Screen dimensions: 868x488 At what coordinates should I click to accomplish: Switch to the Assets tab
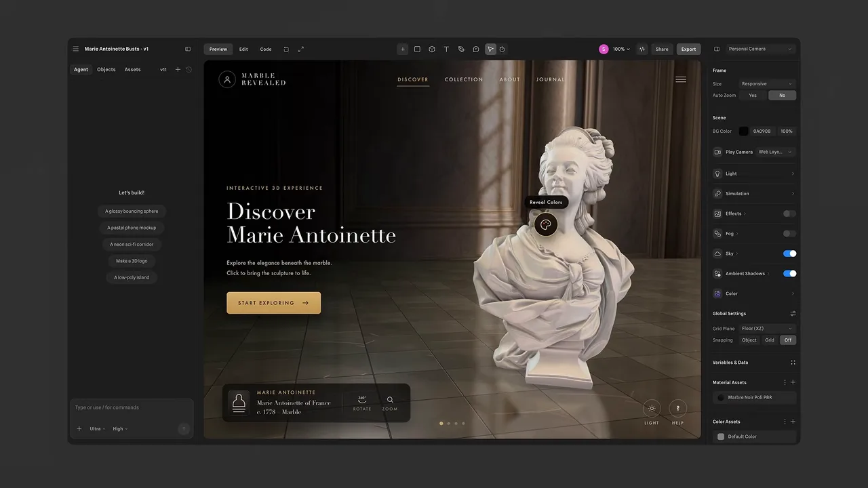point(133,69)
